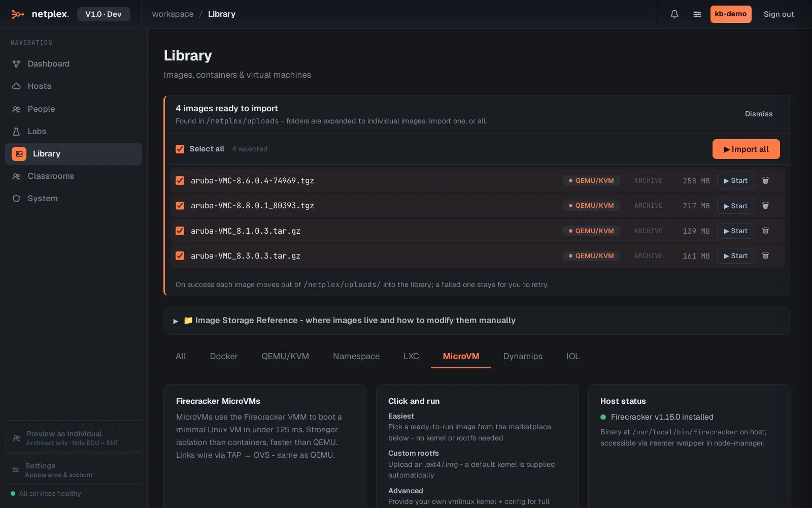The image size is (812, 508).
Task: Click the People nav icon
Action: 16,109
